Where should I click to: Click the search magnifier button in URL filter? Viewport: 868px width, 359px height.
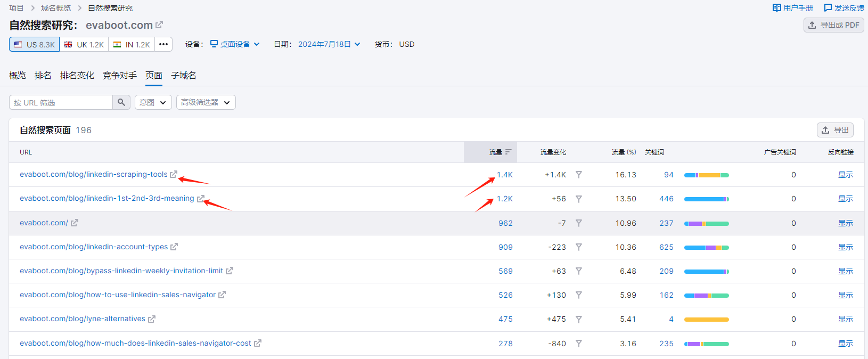click(121, 102)
